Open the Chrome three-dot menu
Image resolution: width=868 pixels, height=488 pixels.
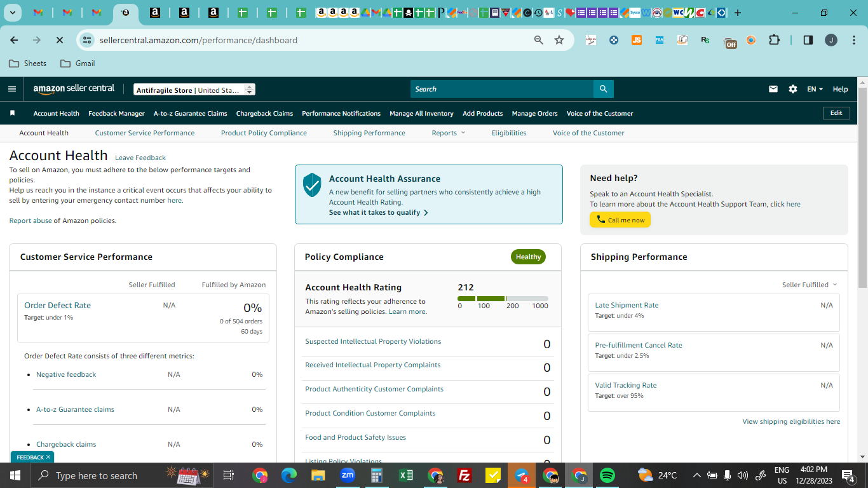(853, 40)
